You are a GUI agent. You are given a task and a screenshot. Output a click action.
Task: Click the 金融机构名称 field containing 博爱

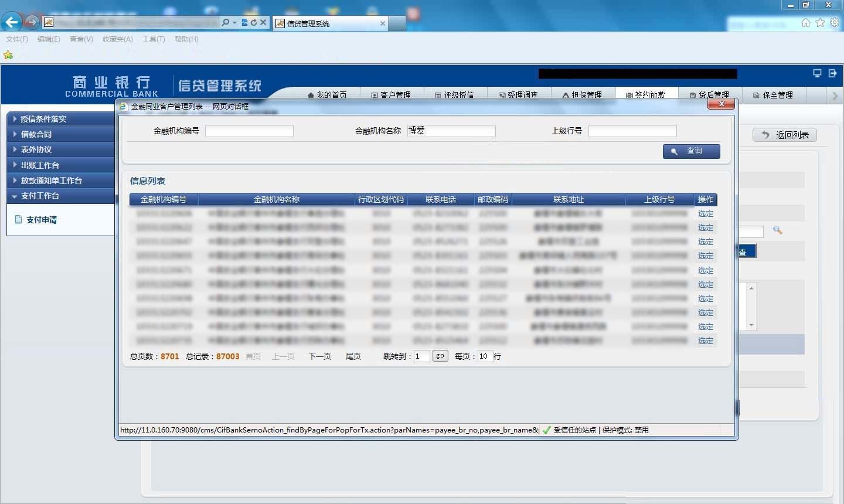[x=451, y=131]
